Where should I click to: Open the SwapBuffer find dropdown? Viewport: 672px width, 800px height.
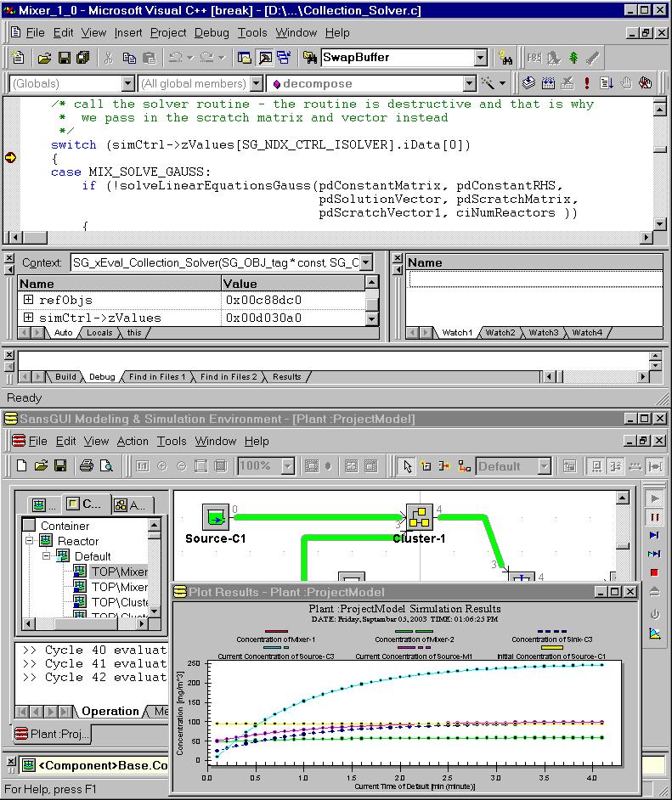[480, 58]
